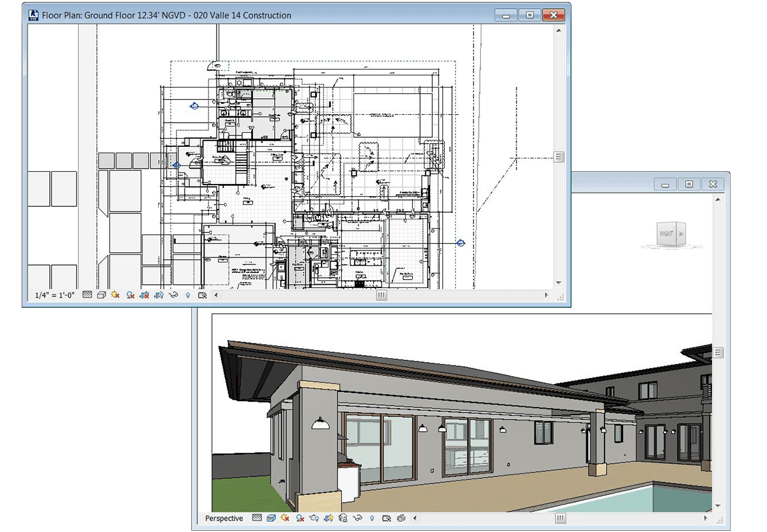Screen dimensions: 767x532
Task: Click the Reveal Hidden Elements lightbulb in the perspective view
Action: pyautogui.click(x=371, y=519)
